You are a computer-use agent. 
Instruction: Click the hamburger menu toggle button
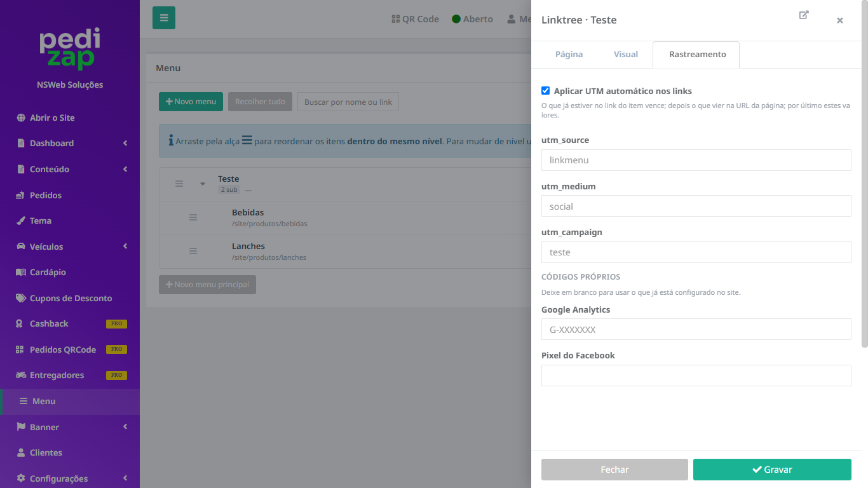pos(164,18)
